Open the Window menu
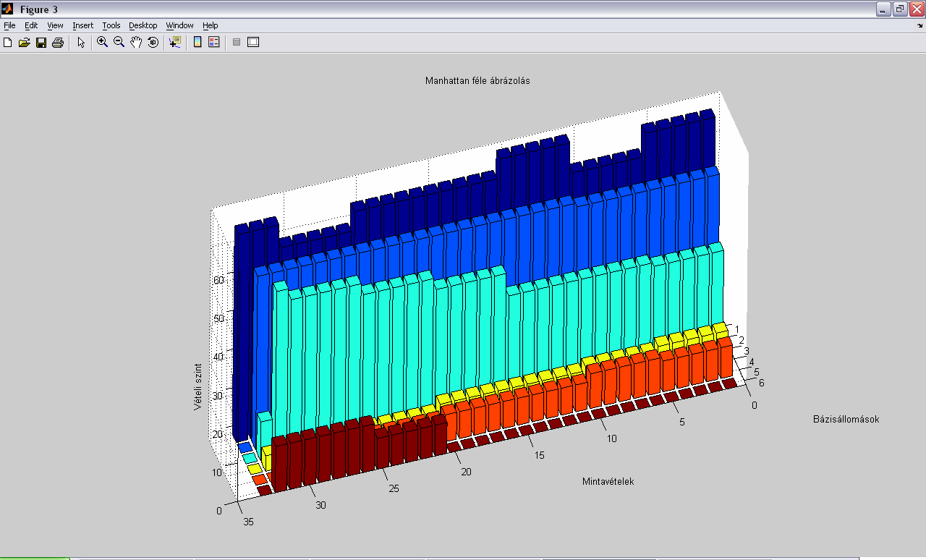The height and width of the screenshot is (560, 926). click(179, 25)
